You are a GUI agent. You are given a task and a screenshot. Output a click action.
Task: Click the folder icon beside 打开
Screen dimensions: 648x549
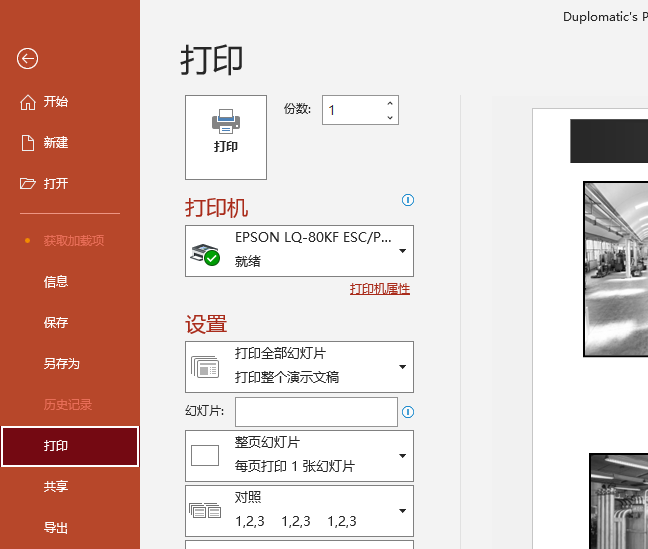28,184
